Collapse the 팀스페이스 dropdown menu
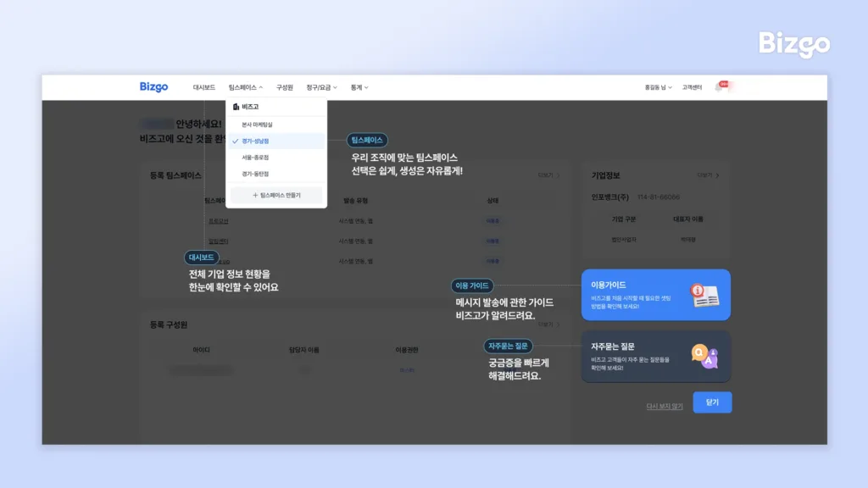 pyautogui.click(x=246, y=87)
